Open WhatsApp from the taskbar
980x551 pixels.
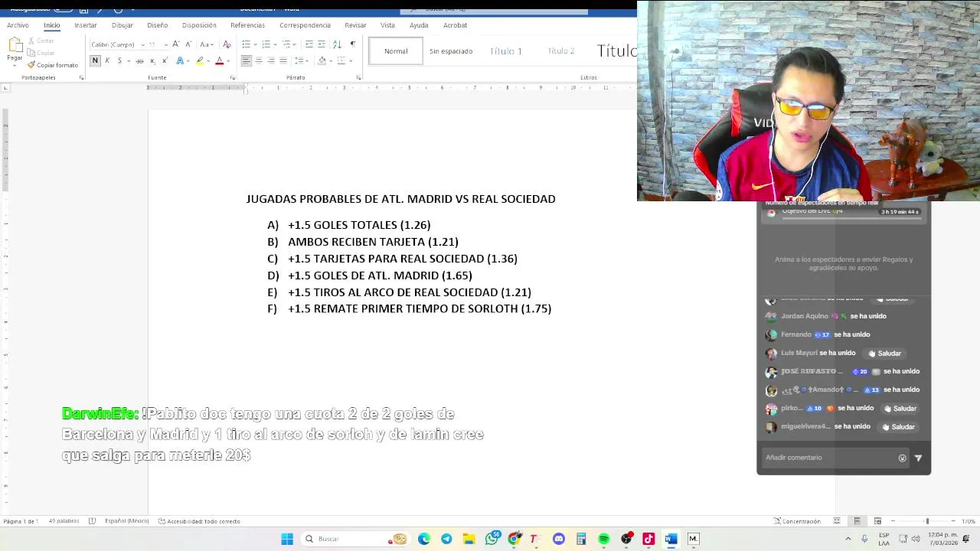pyautogui.click(x=492, y=539)
